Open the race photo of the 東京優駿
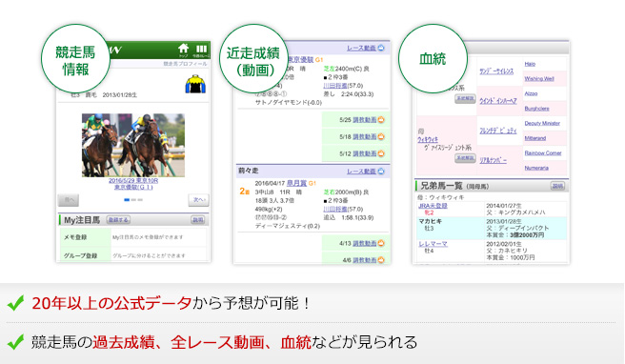The height and width of the screenshot is (364, 625). [133, 145]
